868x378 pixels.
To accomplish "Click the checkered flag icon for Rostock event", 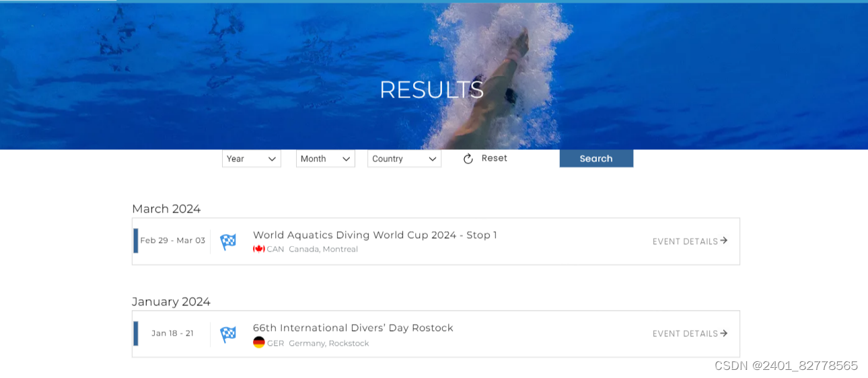I will point(228,334).
